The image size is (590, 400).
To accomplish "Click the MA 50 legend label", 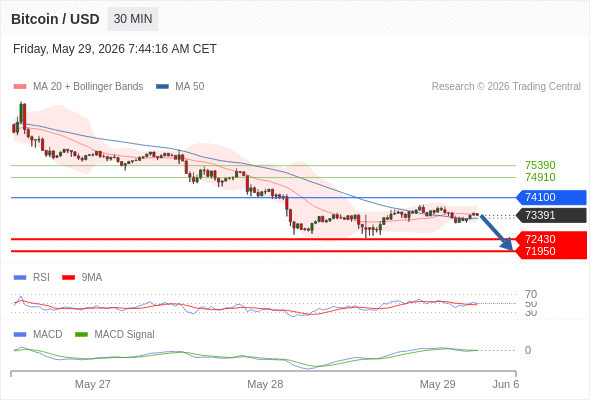I will tap(190, 87).
